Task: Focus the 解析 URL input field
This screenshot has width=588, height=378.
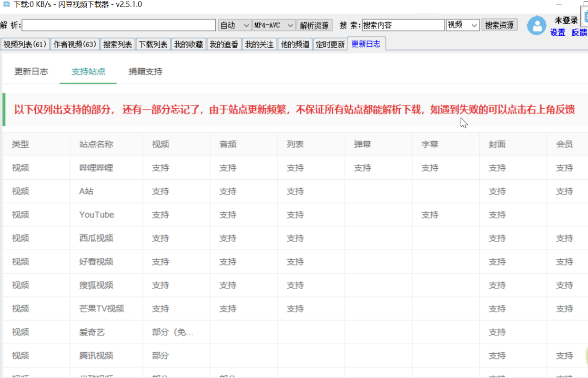Action: [119, 25]
